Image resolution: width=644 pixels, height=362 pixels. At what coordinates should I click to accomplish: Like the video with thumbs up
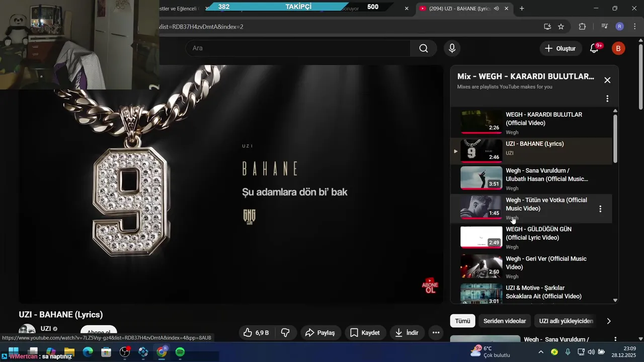256,333
